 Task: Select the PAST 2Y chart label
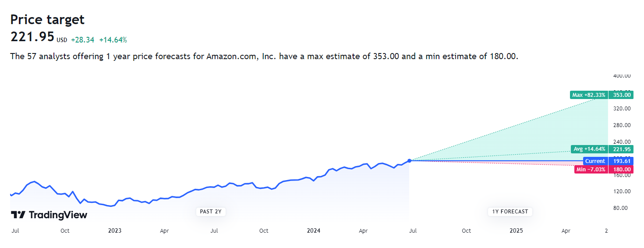click(210, 212)
